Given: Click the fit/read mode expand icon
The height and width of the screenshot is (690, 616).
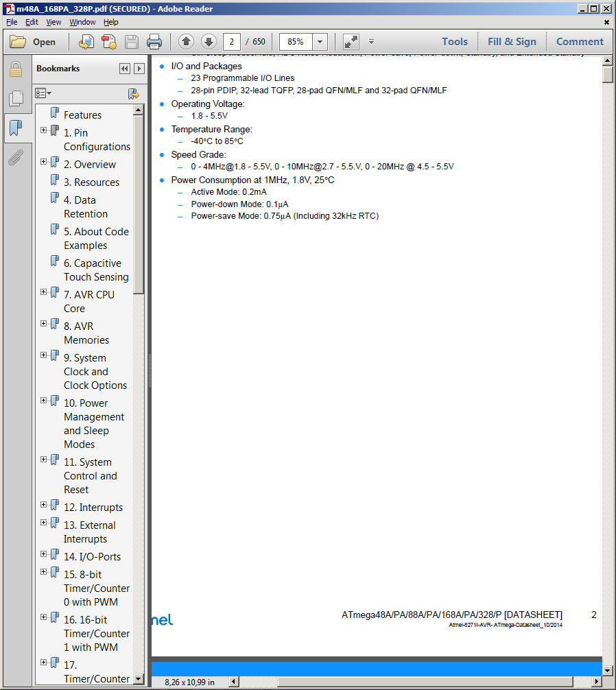Looking at the screenshot, I should point(351,42).
